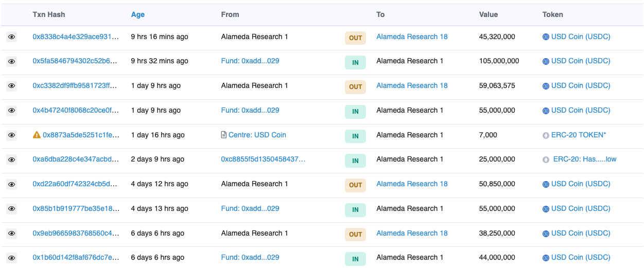
Task: Open Centre: USD Coin sender address
Action: 257,135
